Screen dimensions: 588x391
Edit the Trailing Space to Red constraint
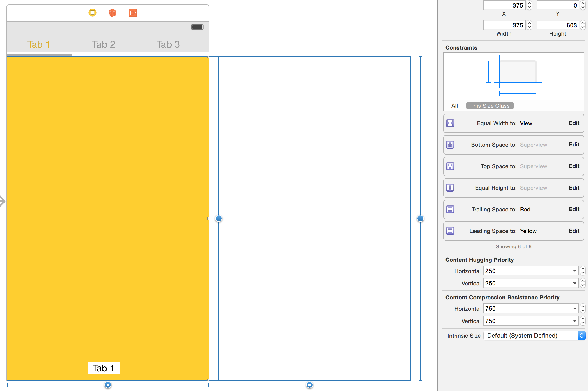click(574, 209)
